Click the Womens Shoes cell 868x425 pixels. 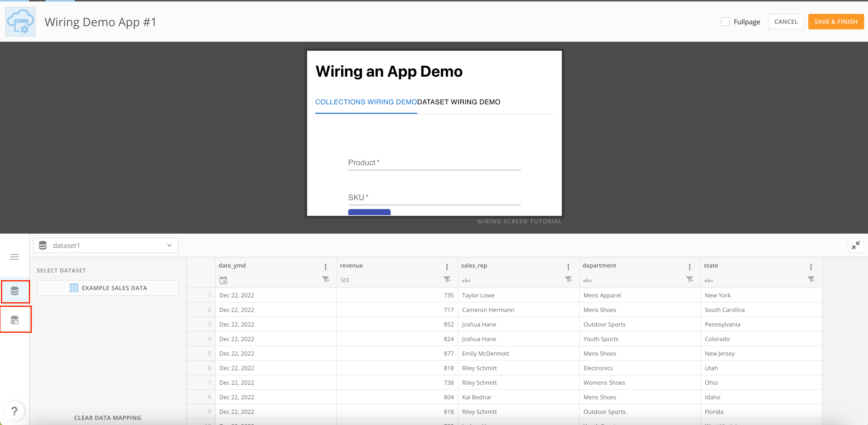(640, 383)
